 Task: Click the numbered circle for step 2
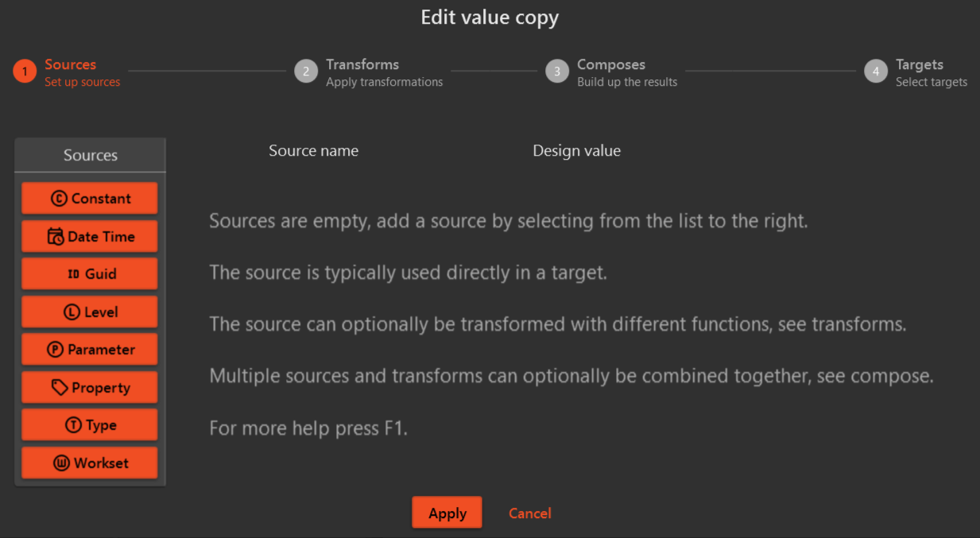[x=306, y=72]
